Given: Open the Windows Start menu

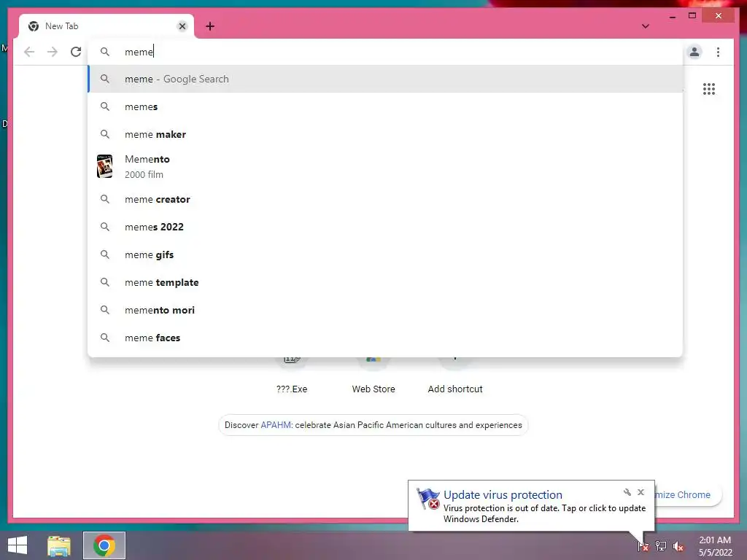Looking at the screenshot, I should 18,545.
